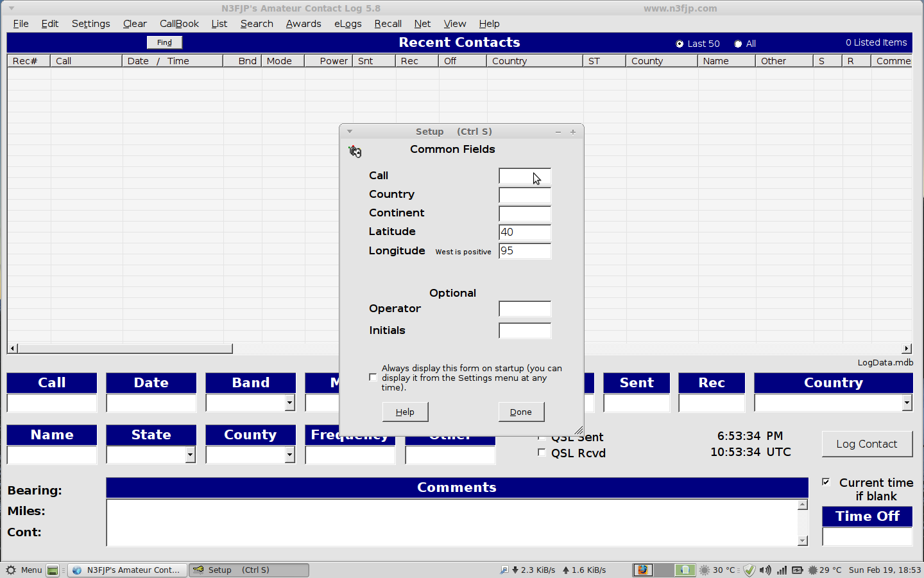This screenshot has height=578, width=924.
Task: Open the taskbar Menu launcher
Action: 24,570
